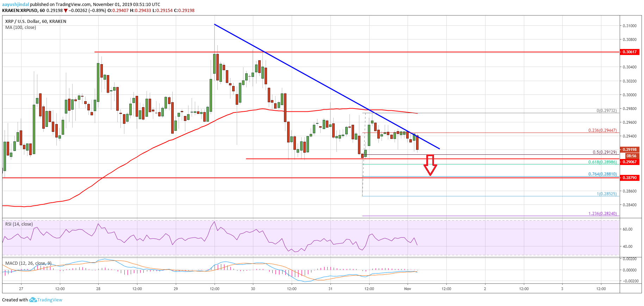The image size is (644, 306).
Task: Click the 0.30000 price axis label
Action: 630,95
